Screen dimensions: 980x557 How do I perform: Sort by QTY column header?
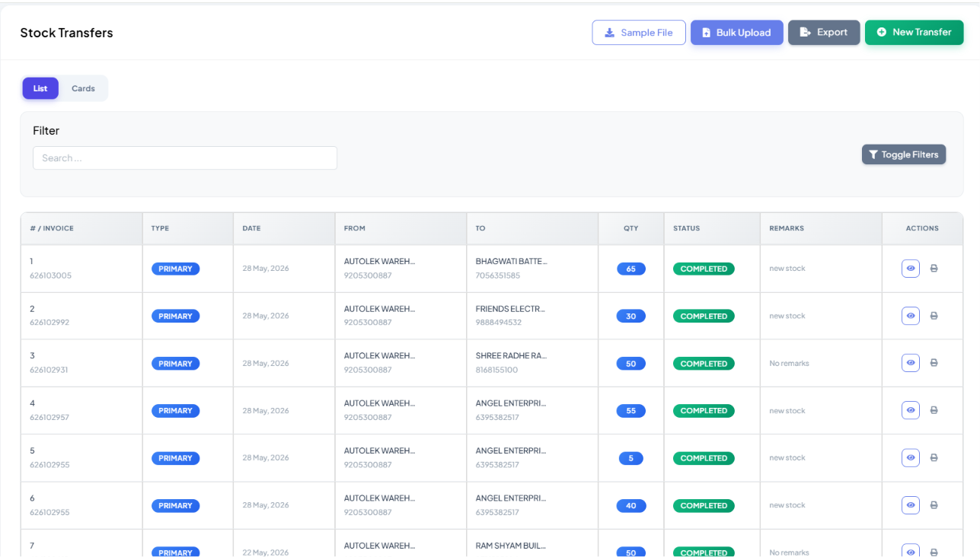[630, 228]
